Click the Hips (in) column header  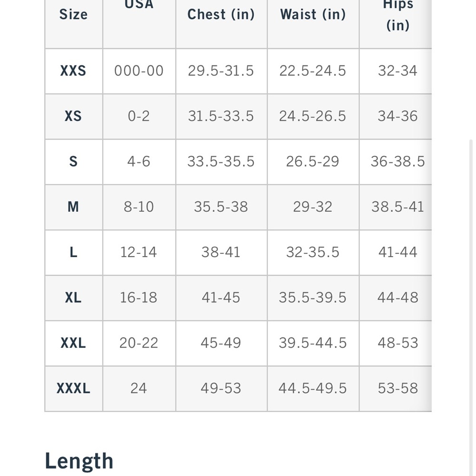point(397,15)
